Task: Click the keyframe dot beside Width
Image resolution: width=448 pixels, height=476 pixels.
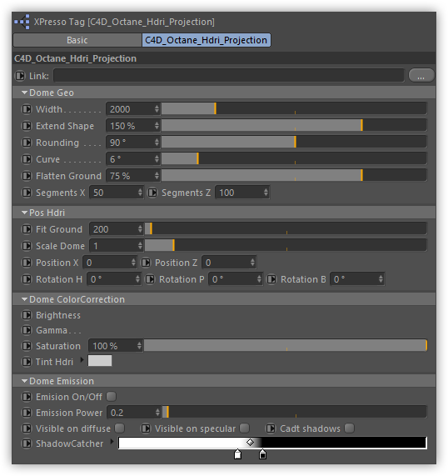Action: click(x=27, y=109)
